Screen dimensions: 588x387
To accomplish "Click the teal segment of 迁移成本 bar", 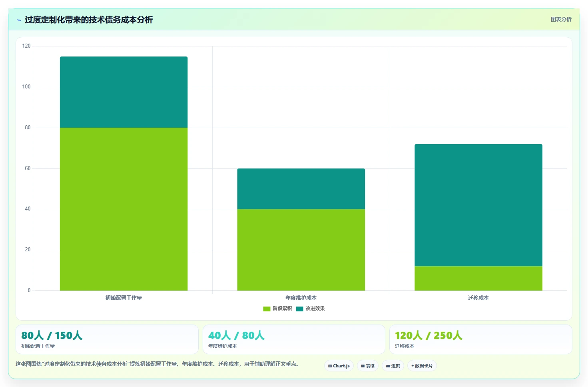I will click(478, 205).
